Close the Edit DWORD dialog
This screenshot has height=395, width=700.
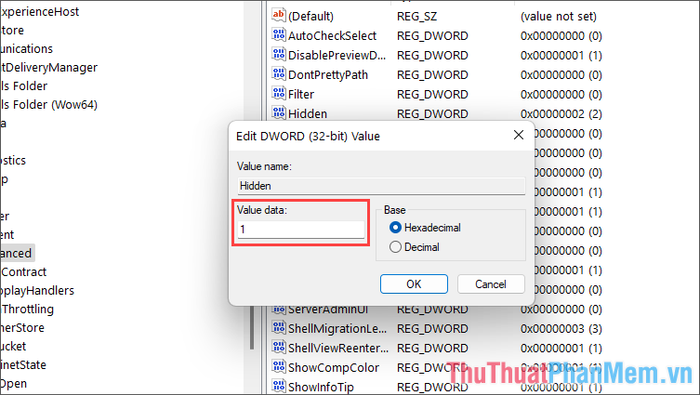pyautogui.click(x=518, y=135)
